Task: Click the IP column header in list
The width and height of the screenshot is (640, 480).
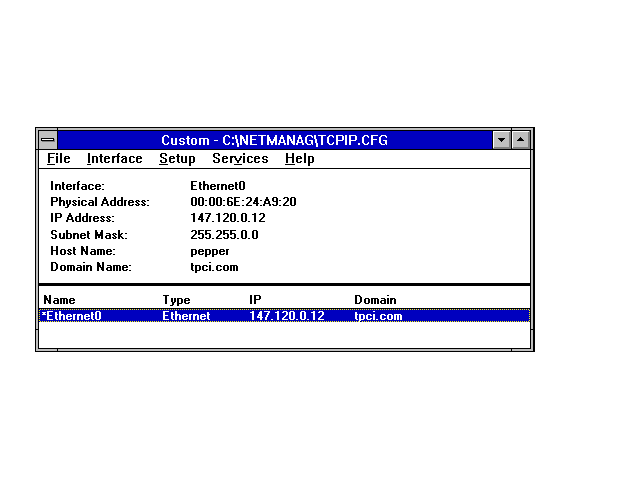Action: (255, 300)
